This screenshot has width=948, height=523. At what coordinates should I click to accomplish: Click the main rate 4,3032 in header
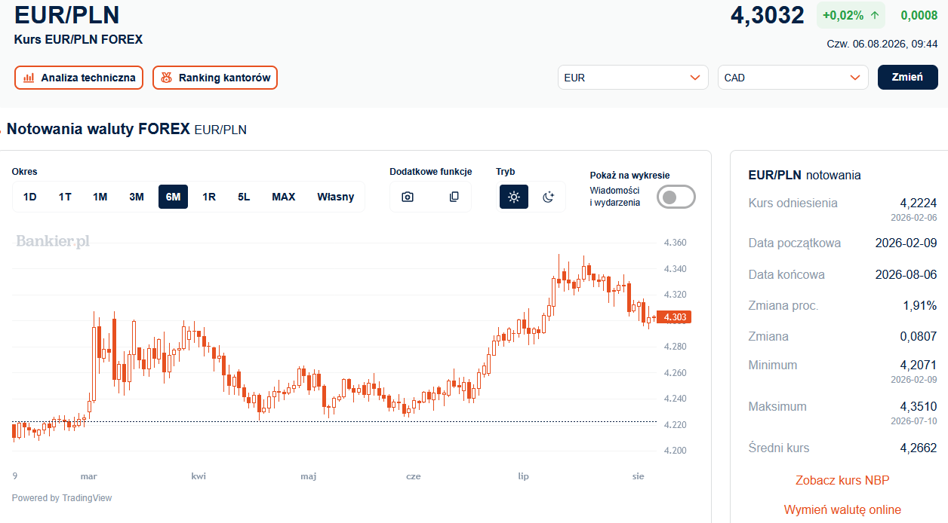[767, 16]
